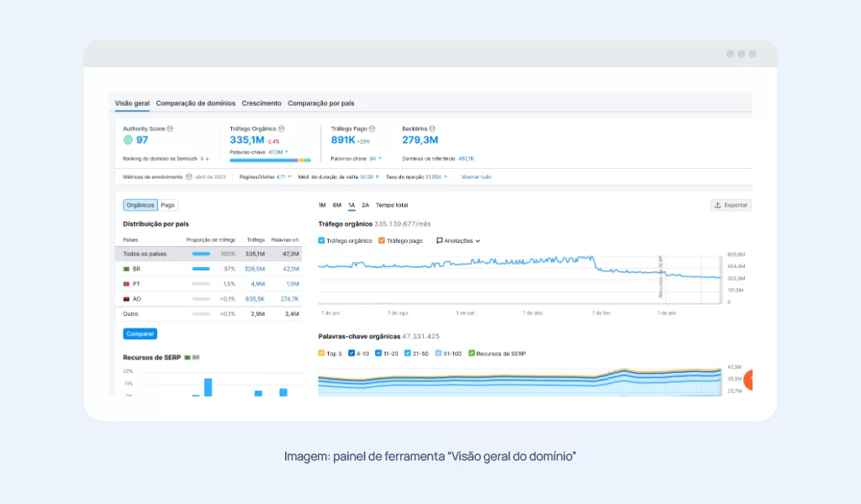This screenshot has height=504, width=861.
Task: Click the Portugal flag icon in PT row
Action: [x=126, y=284]
